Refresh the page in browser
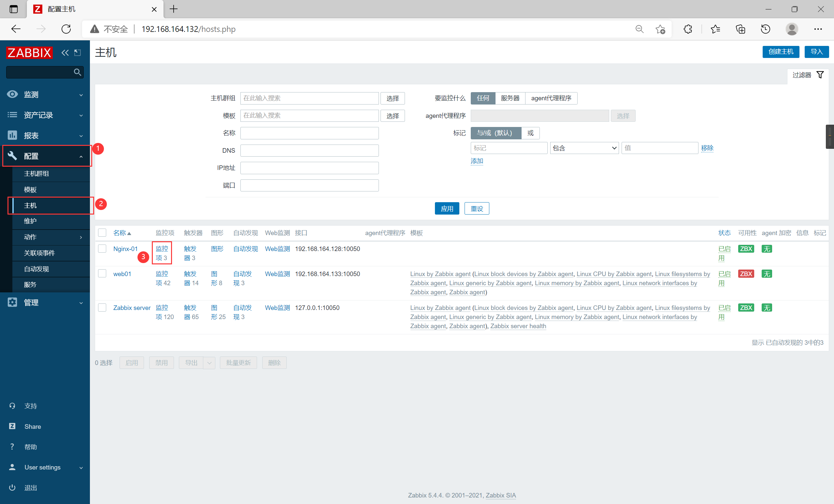 [66, 29]
